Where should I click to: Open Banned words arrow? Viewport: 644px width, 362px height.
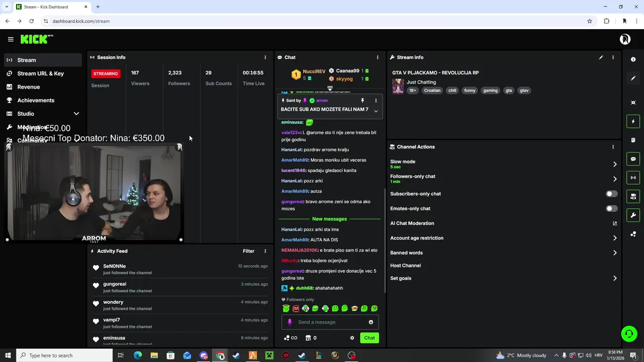[x=614, y=253]
